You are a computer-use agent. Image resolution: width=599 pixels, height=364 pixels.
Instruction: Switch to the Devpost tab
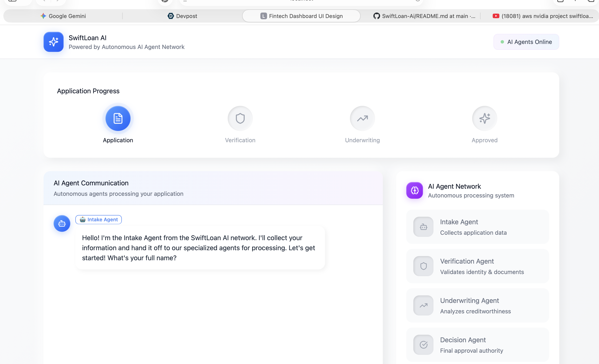click(x=182, y=16)
